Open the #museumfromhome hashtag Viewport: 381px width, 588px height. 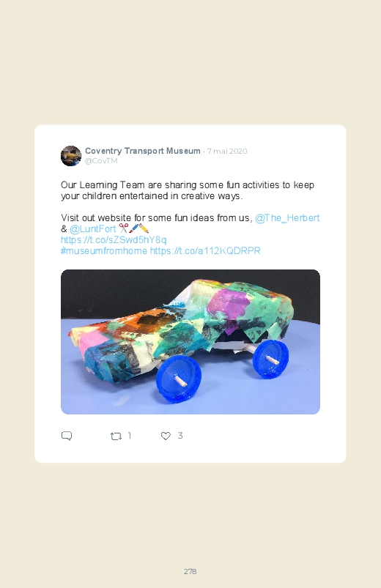tap(104, 250)
